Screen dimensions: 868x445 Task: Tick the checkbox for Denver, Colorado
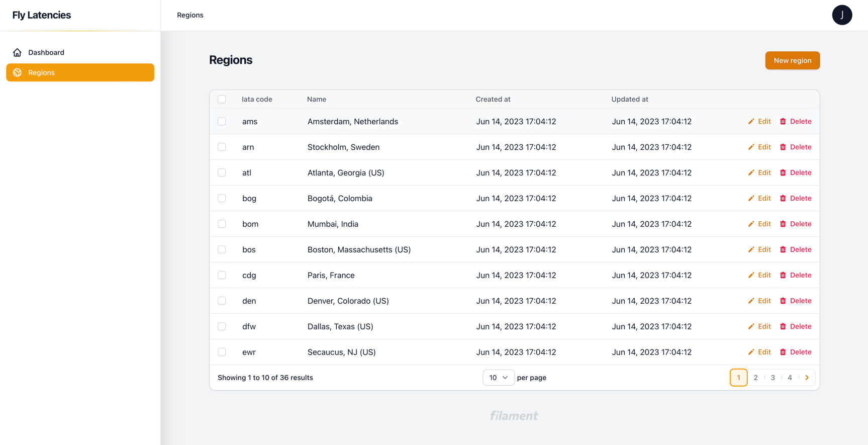click(x=222, y=301)
